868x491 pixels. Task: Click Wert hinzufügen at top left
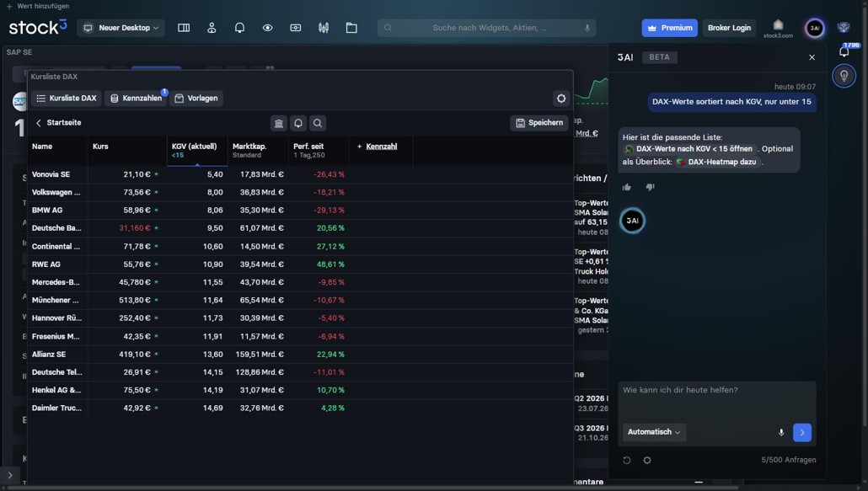[38, 6]
